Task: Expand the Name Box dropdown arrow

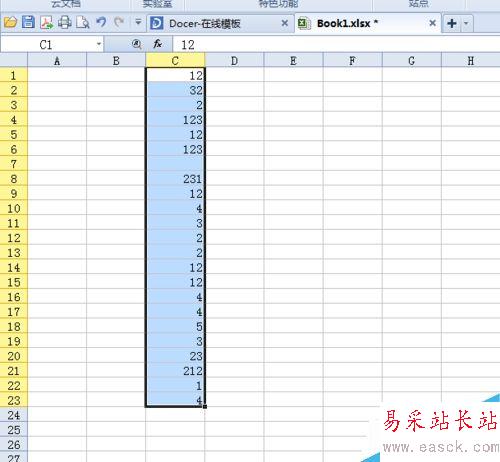Action: point(99,44)
